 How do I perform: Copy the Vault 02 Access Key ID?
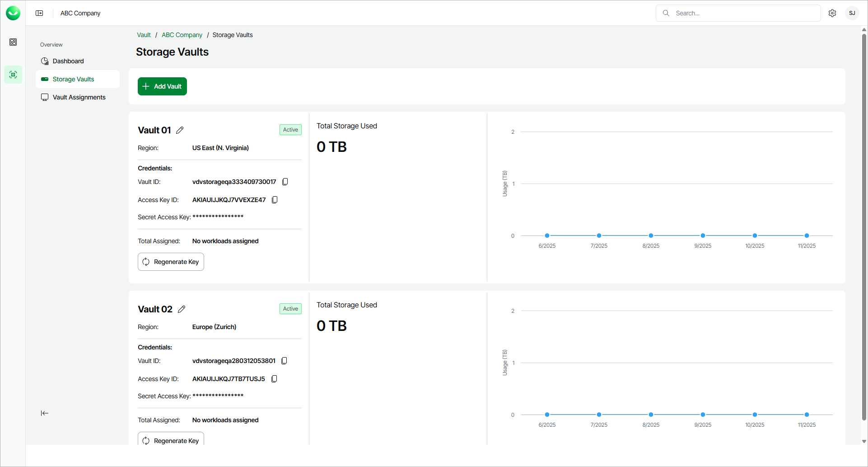[x=274, y=379]
